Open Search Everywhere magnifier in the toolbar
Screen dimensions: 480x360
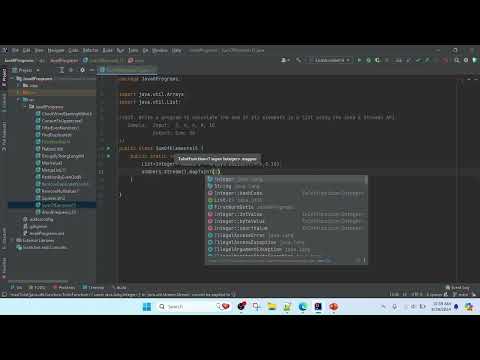pyautogui.click(x=457, y=60)
